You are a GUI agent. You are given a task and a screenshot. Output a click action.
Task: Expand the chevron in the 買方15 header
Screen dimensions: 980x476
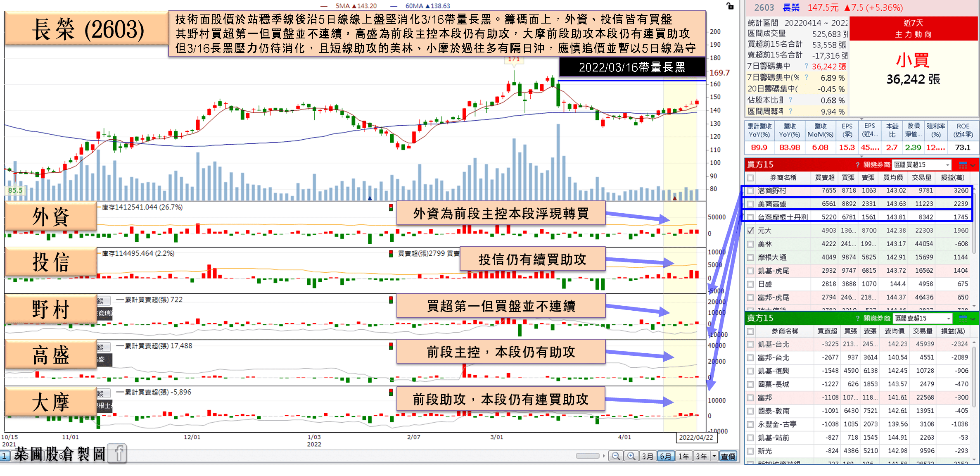pyautogui.click(x=973, y=165)
